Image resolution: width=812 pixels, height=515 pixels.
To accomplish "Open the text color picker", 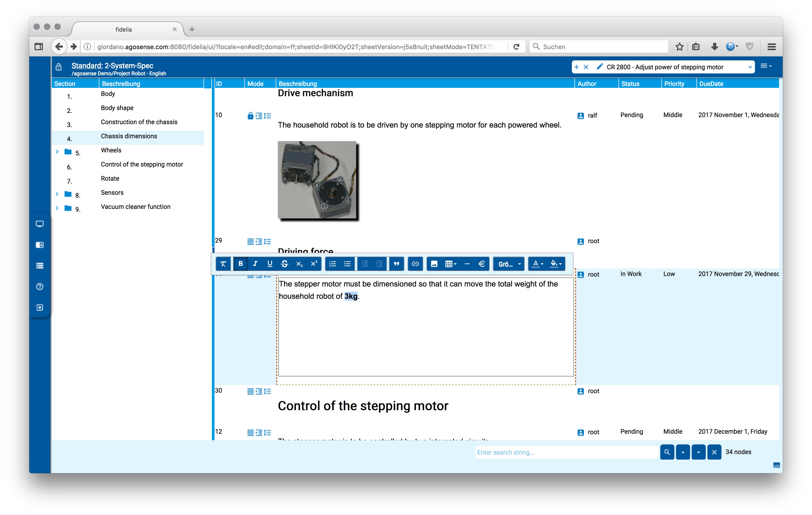I will point(538,264).
